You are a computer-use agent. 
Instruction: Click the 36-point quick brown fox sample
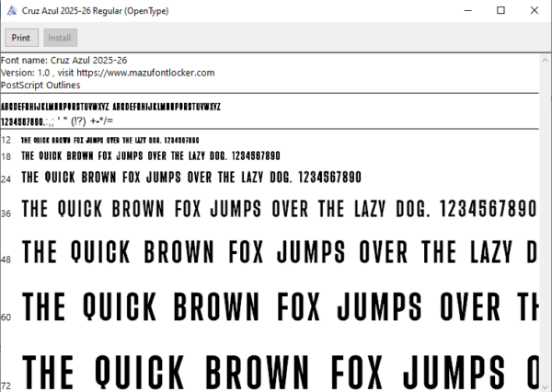(x=279, y=209)
